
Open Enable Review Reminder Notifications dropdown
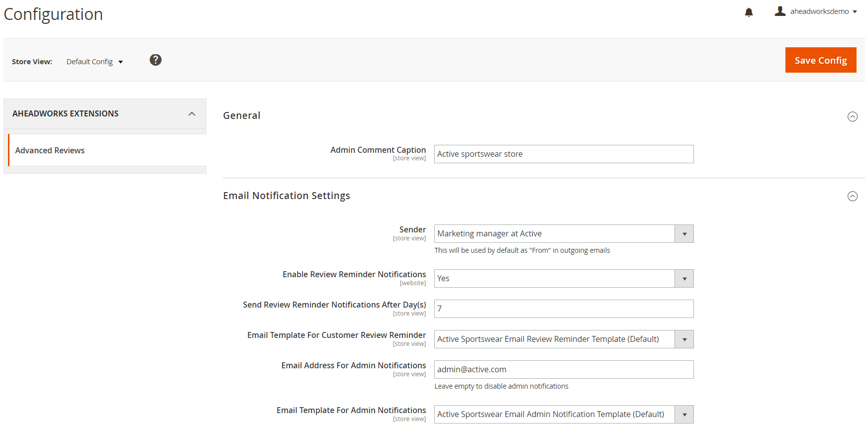pos(564,279)
